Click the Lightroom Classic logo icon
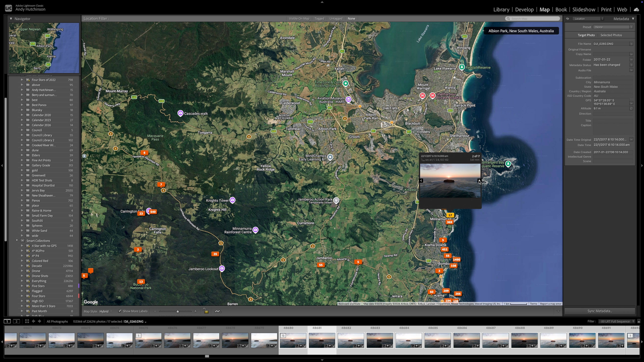 [9, 8]
